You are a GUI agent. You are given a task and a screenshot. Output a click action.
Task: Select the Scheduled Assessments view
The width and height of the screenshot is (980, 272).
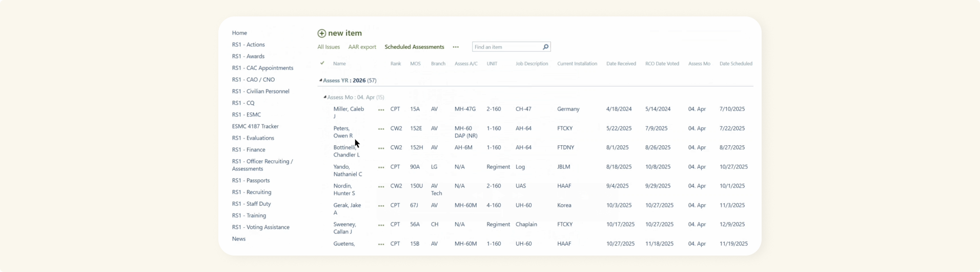[x=414, y=47]
